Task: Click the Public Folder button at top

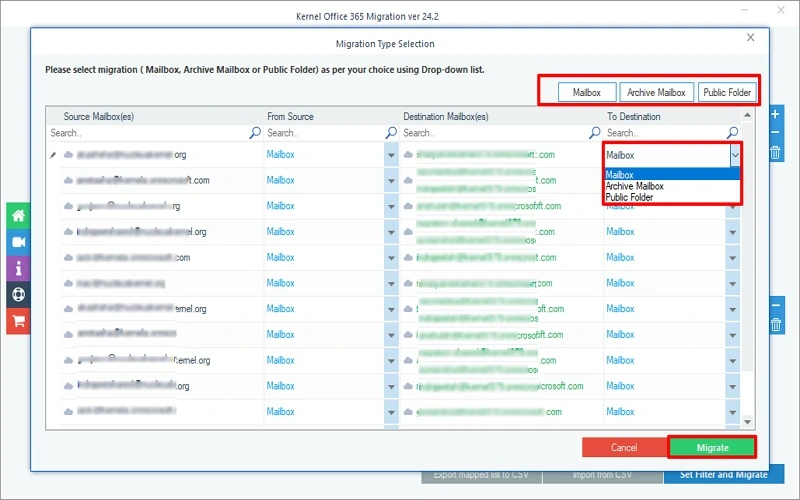Action: [x=727, y=92]
